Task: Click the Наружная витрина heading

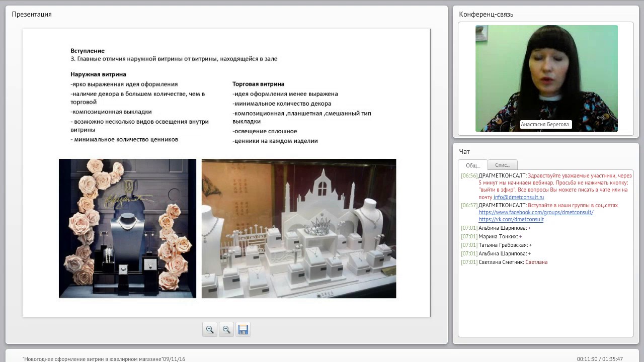Action: [x=98, y=74]
